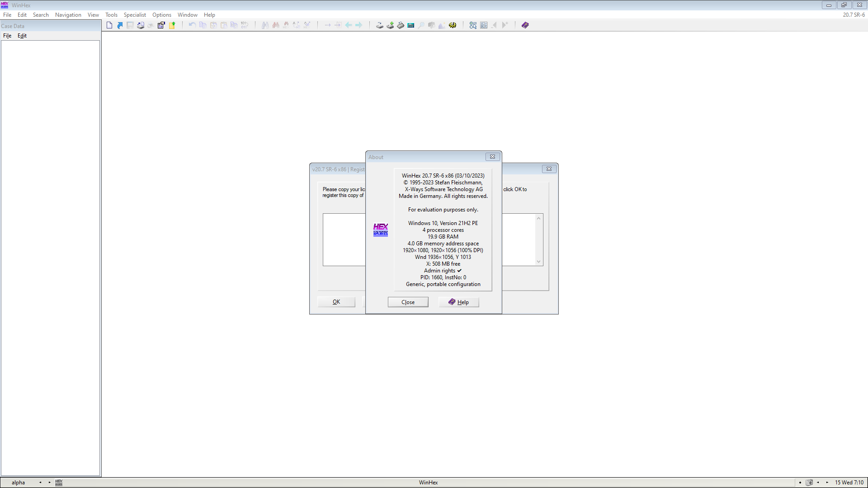Open the Tools menu

(111, 15)
